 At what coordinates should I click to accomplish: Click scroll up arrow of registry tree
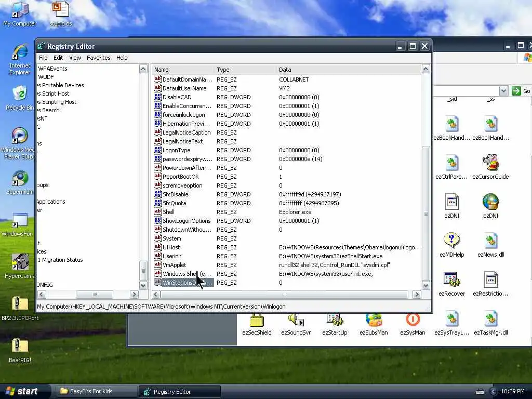[143, 69]
